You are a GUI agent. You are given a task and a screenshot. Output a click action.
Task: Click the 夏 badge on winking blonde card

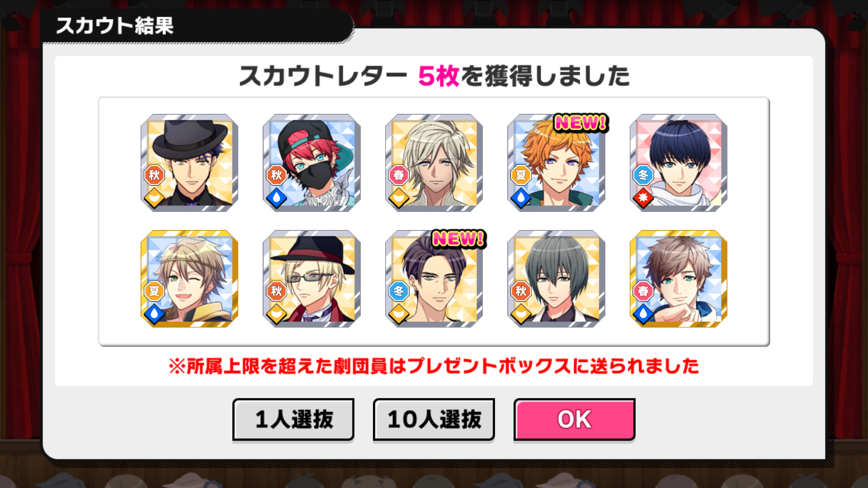click(154, 291)
